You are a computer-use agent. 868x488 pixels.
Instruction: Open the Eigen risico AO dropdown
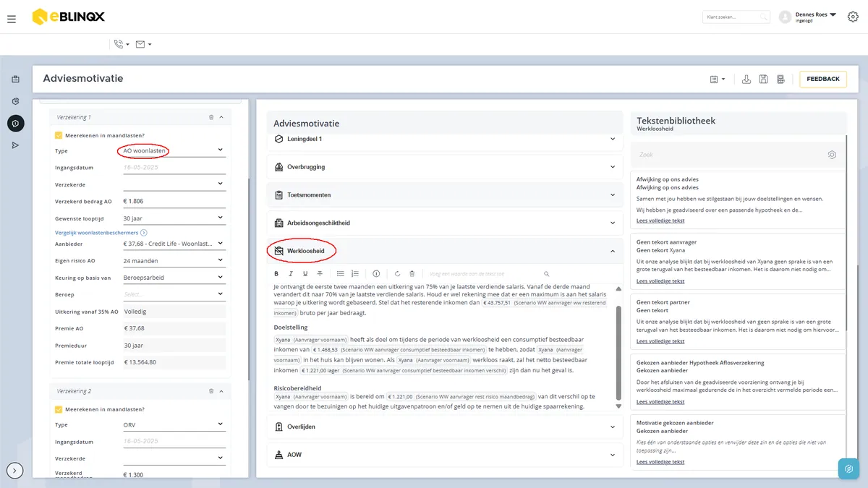174,260
